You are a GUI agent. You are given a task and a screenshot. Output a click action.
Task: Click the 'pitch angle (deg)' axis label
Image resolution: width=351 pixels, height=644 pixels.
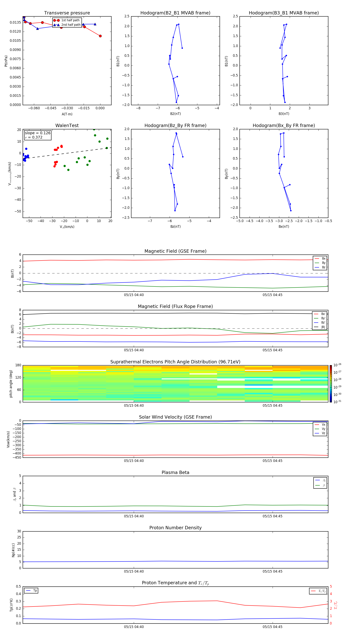(11, 384)
